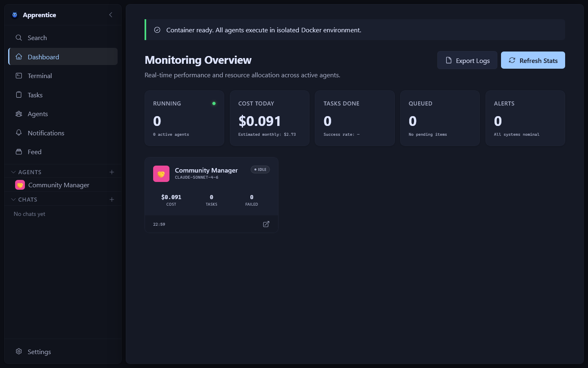The height and width of the screenshot is (368, 588).
Task: Start a new chat with plus icon
Action: pyautogui.click(x=112, y=200)
